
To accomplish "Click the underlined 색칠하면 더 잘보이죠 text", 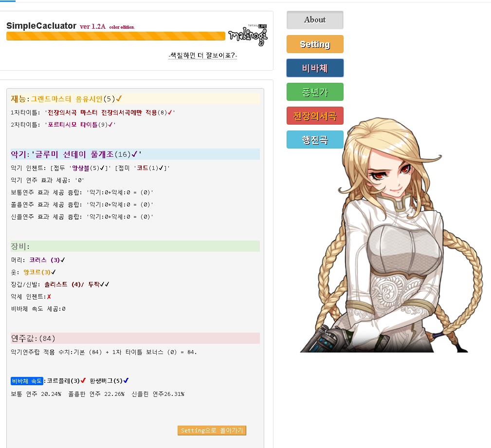I will pos(202,56).
